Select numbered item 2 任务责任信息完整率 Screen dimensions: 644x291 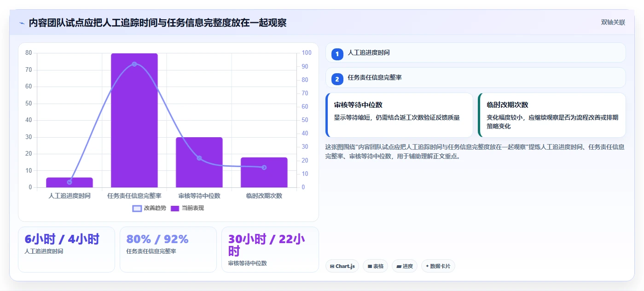[476, 78]
